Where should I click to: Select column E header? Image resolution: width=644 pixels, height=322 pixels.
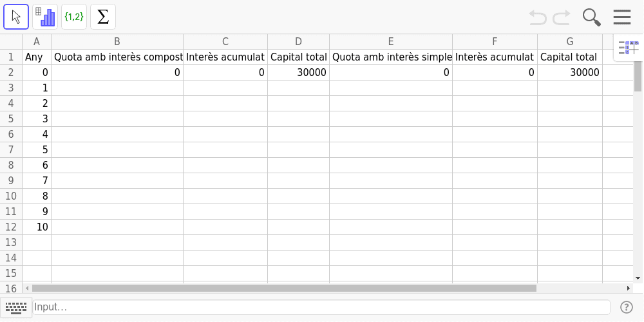pyautogui.click(x=390, y=42)
